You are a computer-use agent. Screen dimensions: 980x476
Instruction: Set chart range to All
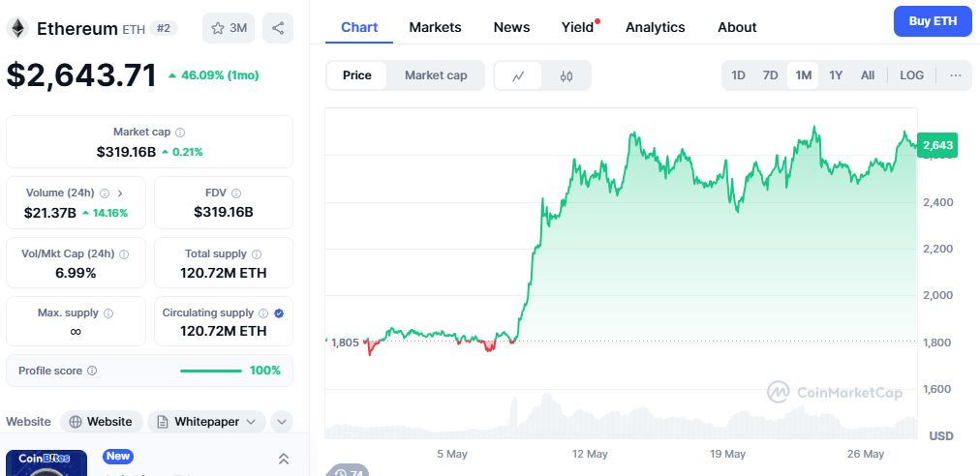pos(868,75)
